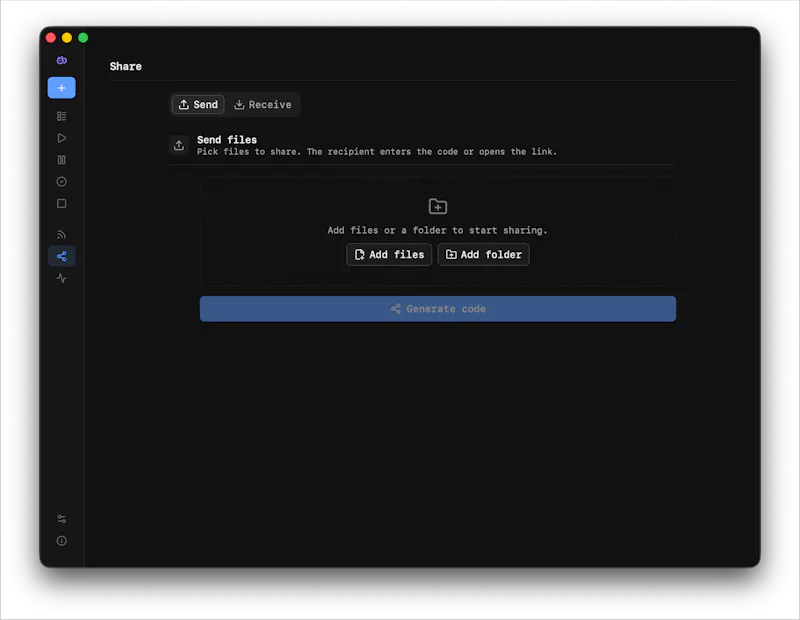This screenshot has height=620, width=800.
Task: Open the paused items sidebar icon
Action: [x=62, y=160]
